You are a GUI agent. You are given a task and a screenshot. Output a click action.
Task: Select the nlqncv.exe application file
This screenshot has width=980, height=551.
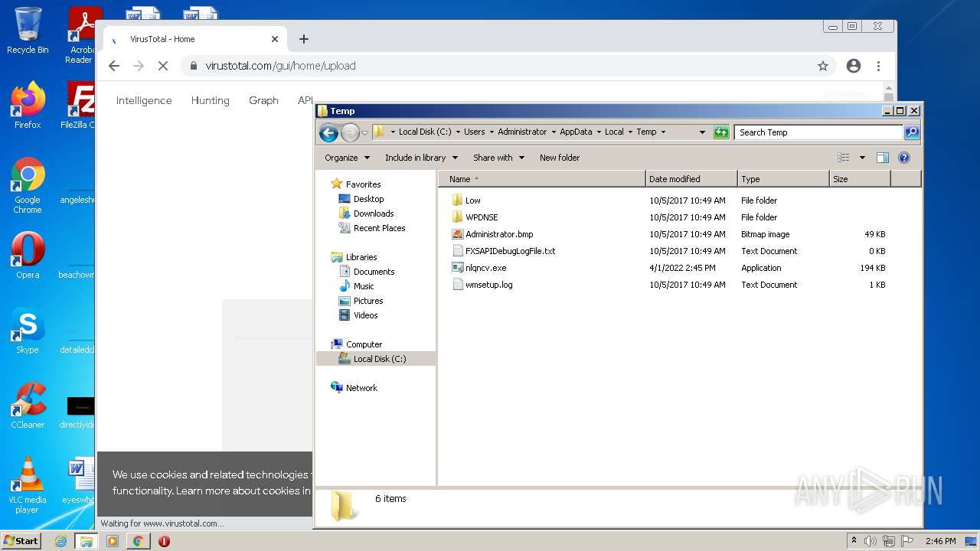485,268
